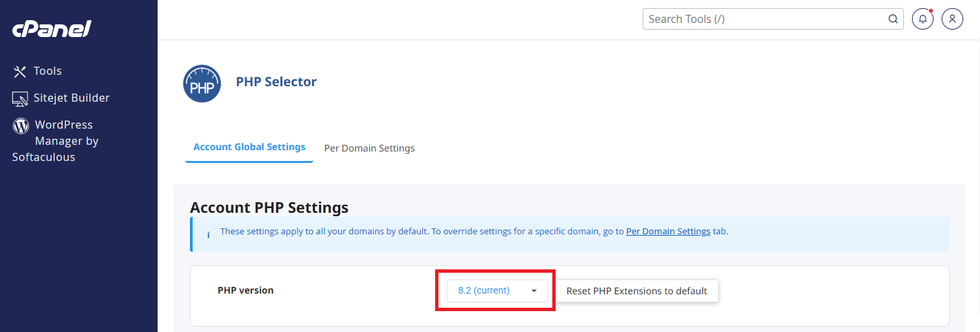Click the WordPress logo icon

click(21, 125)
